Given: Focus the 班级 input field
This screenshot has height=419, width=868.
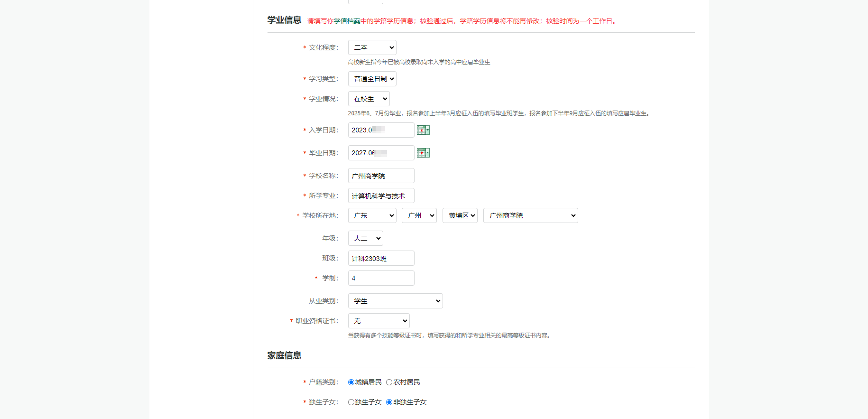Looking at the screenshot, I should click(381, 258).
